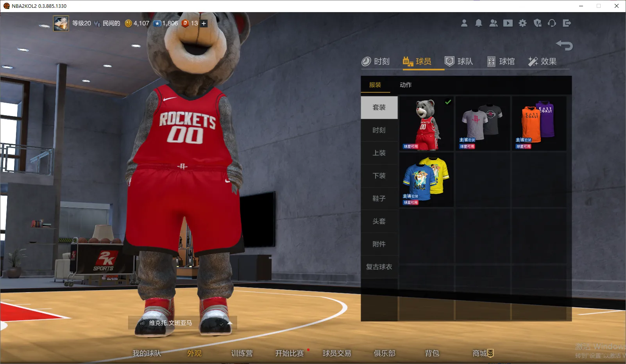The height and width of the screenshot is (364, 626).
Task: Go to 我的球队 in bottom navigation
Action: [147, 353]
